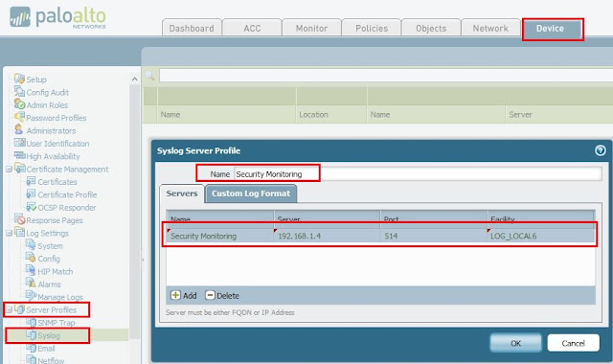Click the help question mark icon
613x364 pixels.
601,150
